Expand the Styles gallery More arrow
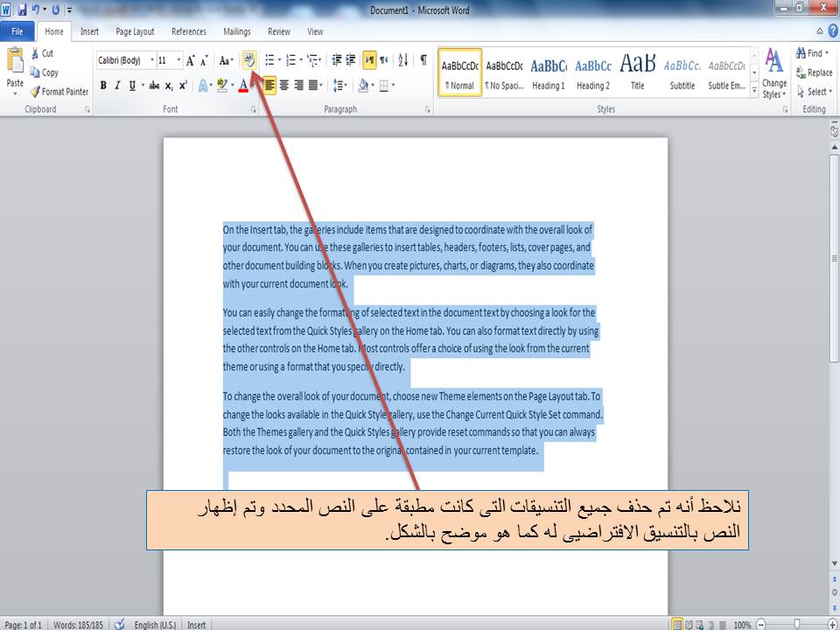 click(754, 92)
